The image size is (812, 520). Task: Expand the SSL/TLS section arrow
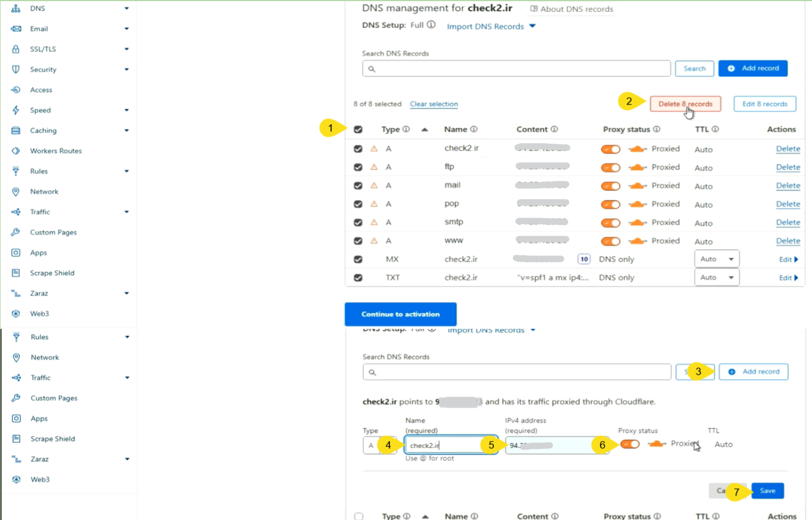127,49
